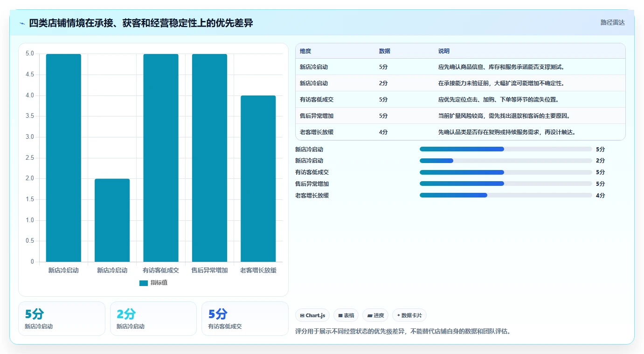Viewport: 644px width, 354px height.
Task: Click the 老客增长放缓 progress bar
Action: click(x=506, y=195)
